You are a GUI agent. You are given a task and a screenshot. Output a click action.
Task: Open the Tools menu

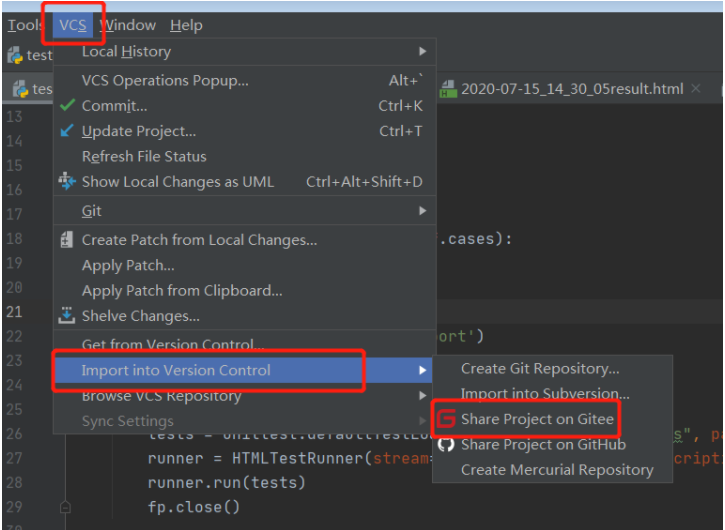click(x=25, y=25)
